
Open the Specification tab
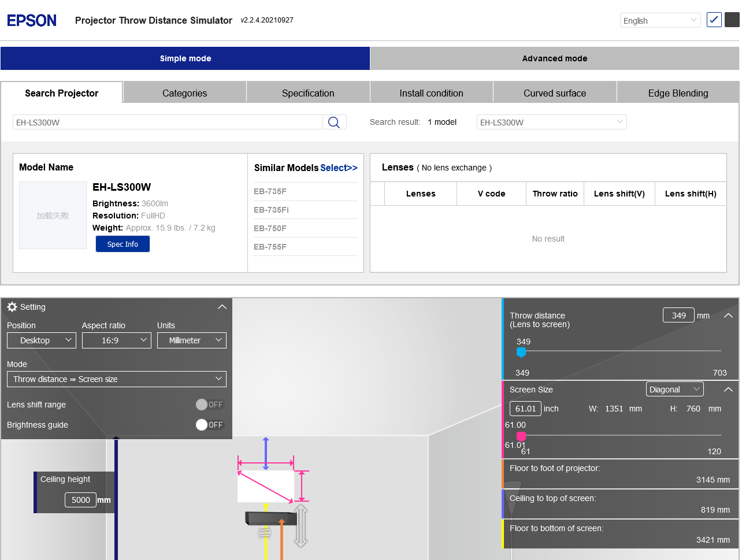(308, 93)
